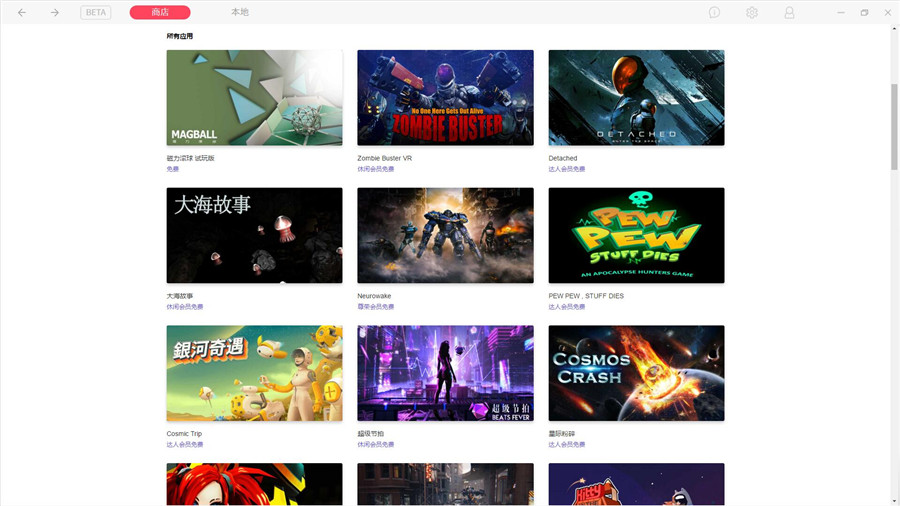Minimize the application window
Screen dimensions: 900x506
pos(839,12)
